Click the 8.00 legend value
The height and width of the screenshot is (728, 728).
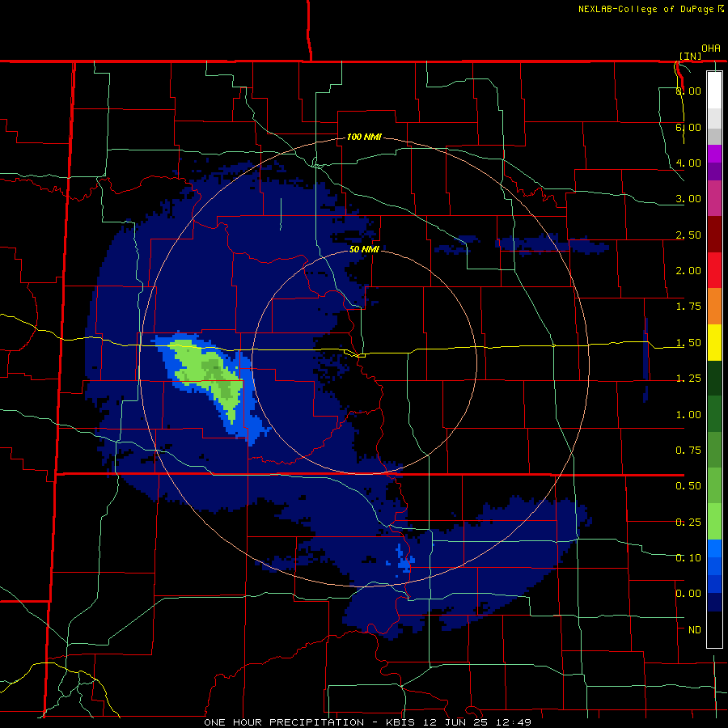coord(688,91)
